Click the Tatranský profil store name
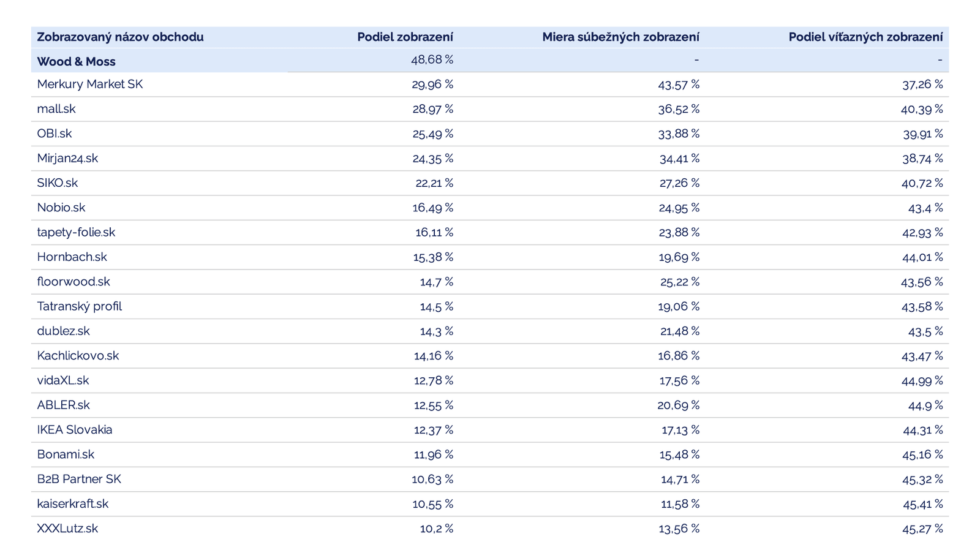The width and height of the screenshot is (980, 558). [x=80, y=306]
